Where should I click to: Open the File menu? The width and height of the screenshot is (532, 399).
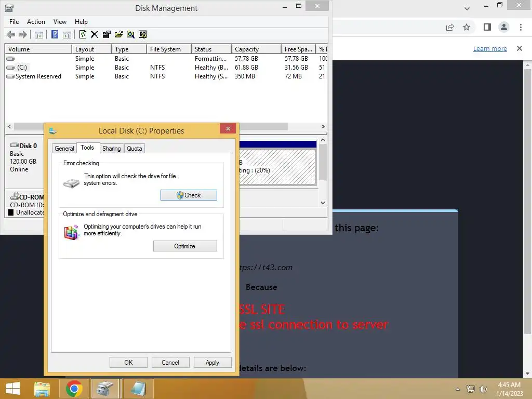click(x=14, y=22)
